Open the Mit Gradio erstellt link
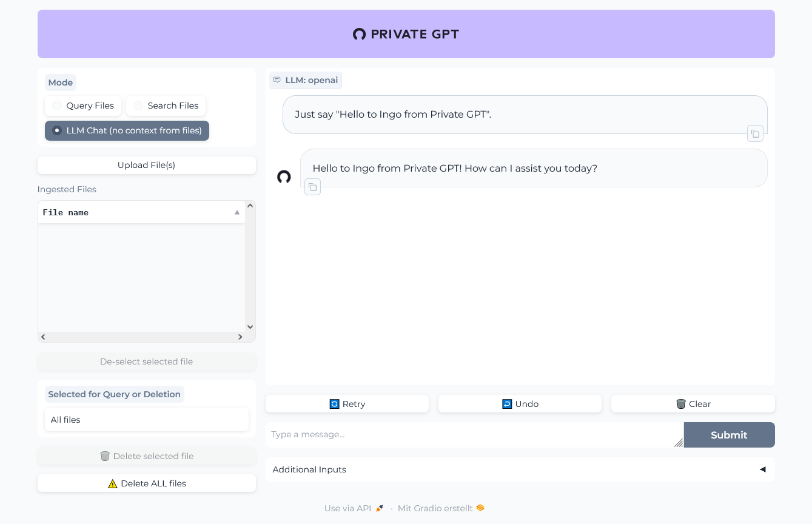 click(x=441, y=508)
